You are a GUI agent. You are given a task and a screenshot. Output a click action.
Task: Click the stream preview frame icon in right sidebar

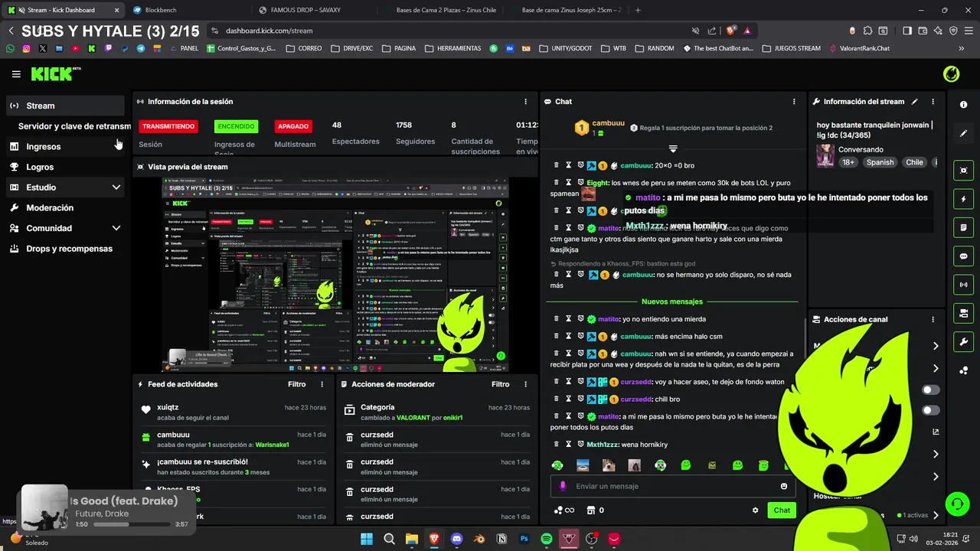pos(963,170)
